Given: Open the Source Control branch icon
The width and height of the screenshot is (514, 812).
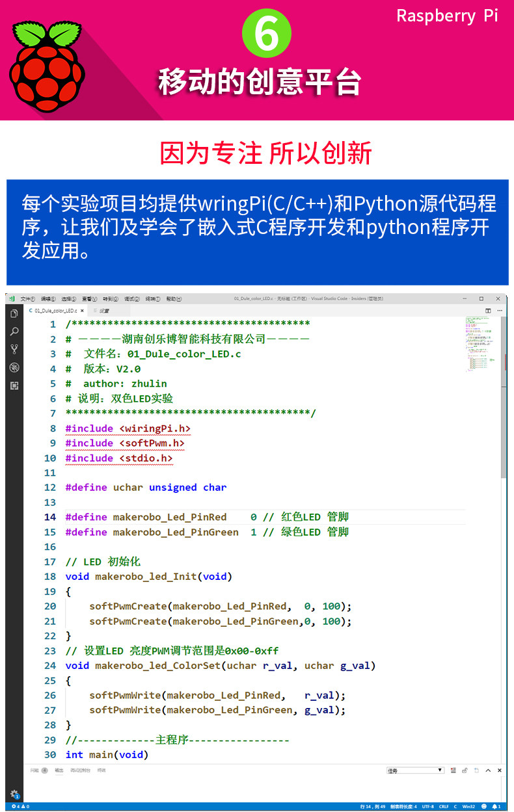Looking at the screenshot, I should click(14, 349).
